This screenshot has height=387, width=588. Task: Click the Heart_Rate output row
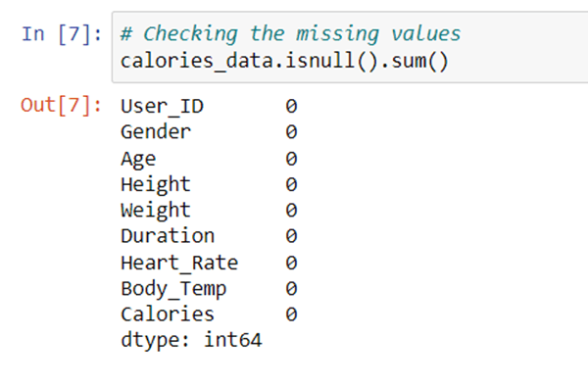click(x=209, y=264)
